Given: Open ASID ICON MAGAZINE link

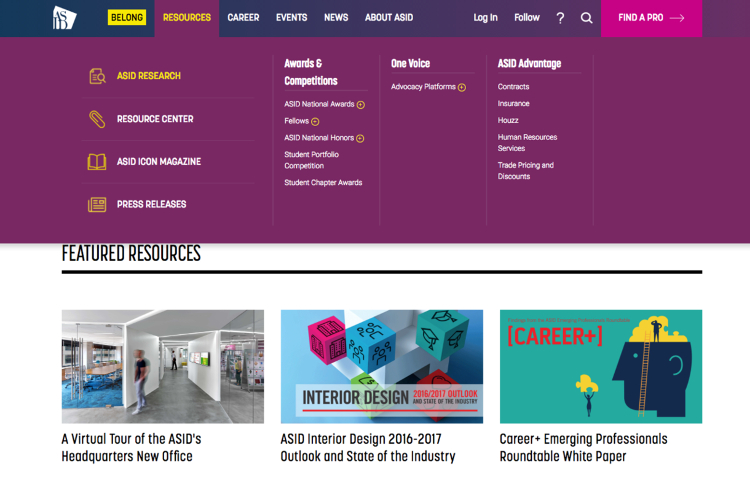Looking at the screenshot, I should pyautogui.click(x=159, y=162).
